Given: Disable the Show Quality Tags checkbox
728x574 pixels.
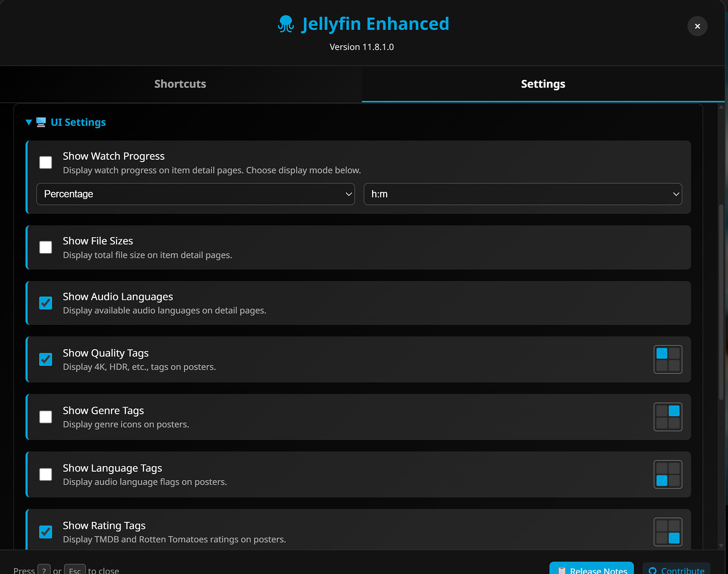Looking at the screenshot, I should tap(45, 359).
